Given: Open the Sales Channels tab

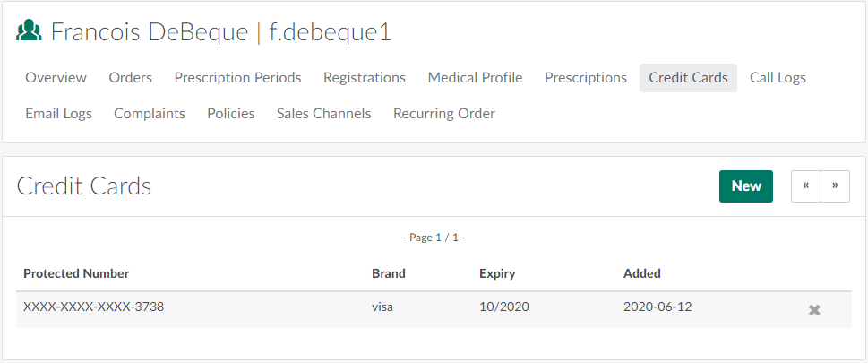Looking at the screenshot, I should (x=323, y=114).
